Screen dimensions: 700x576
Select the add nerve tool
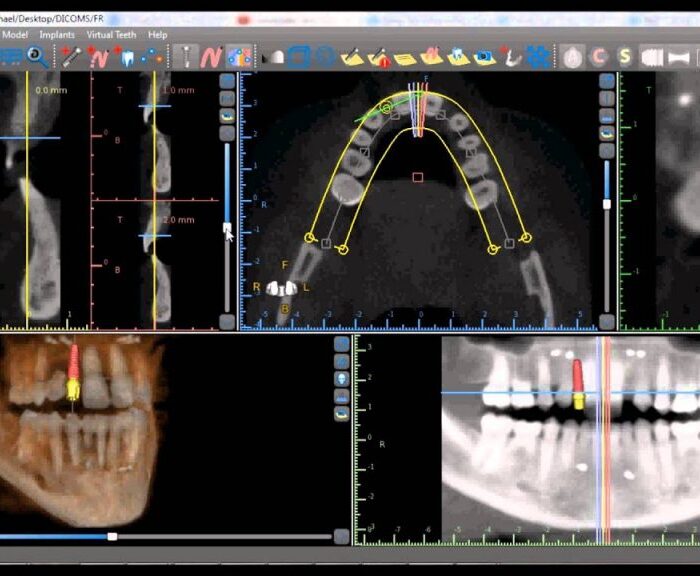99,57
